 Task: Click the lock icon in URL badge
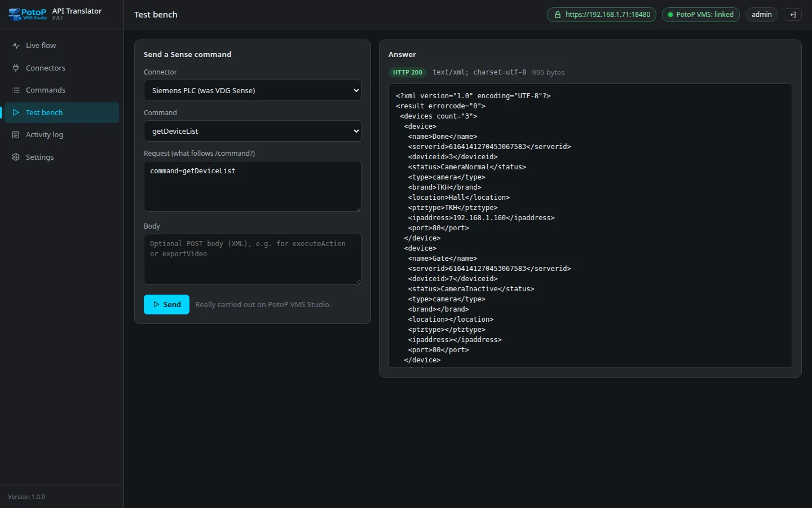[558, 15]
